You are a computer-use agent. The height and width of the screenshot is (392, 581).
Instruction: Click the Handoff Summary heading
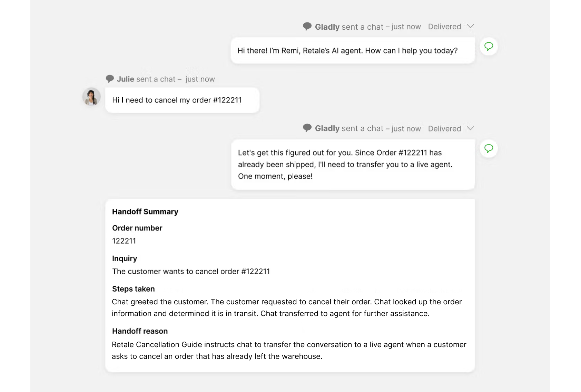[145, 212]
